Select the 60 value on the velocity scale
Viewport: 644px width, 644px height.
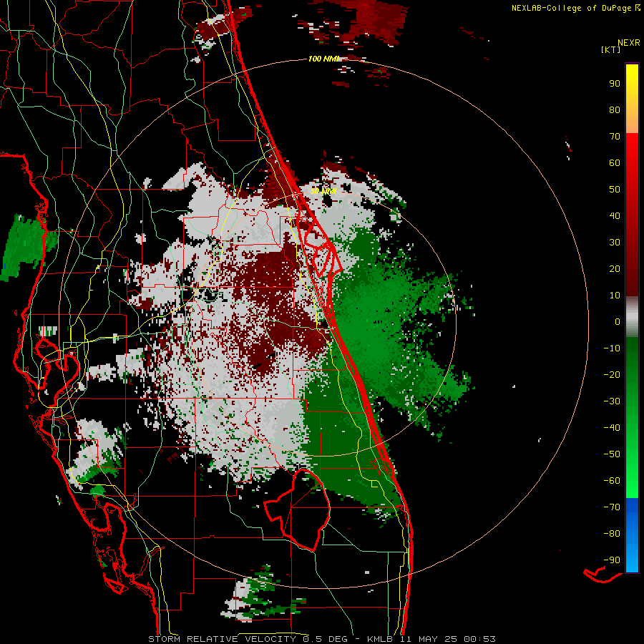point(615,163)
